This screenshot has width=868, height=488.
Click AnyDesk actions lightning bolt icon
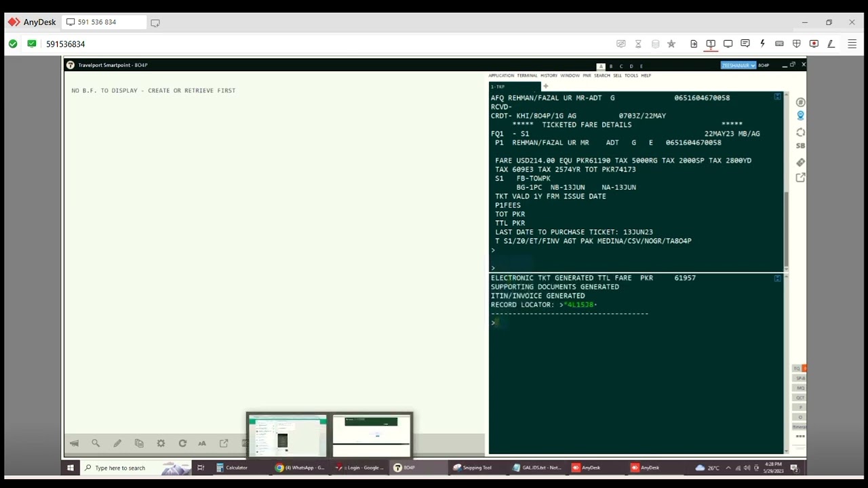click(762, 44)
